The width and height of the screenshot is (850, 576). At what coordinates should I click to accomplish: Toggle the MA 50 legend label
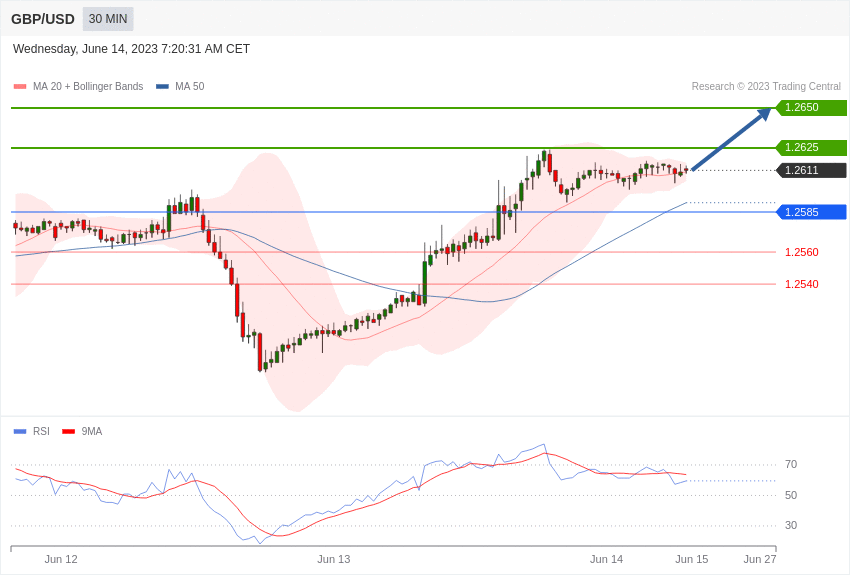[190, 87]
